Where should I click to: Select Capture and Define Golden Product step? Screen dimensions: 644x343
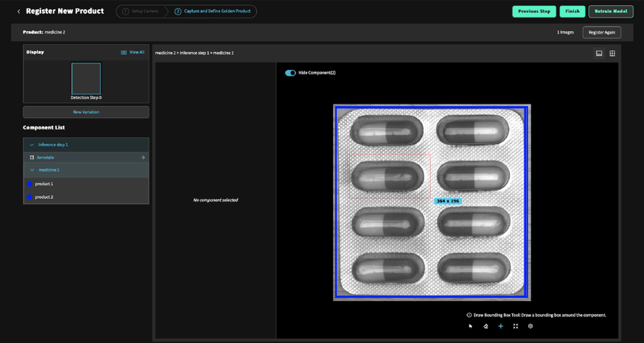tap(213, 11)
